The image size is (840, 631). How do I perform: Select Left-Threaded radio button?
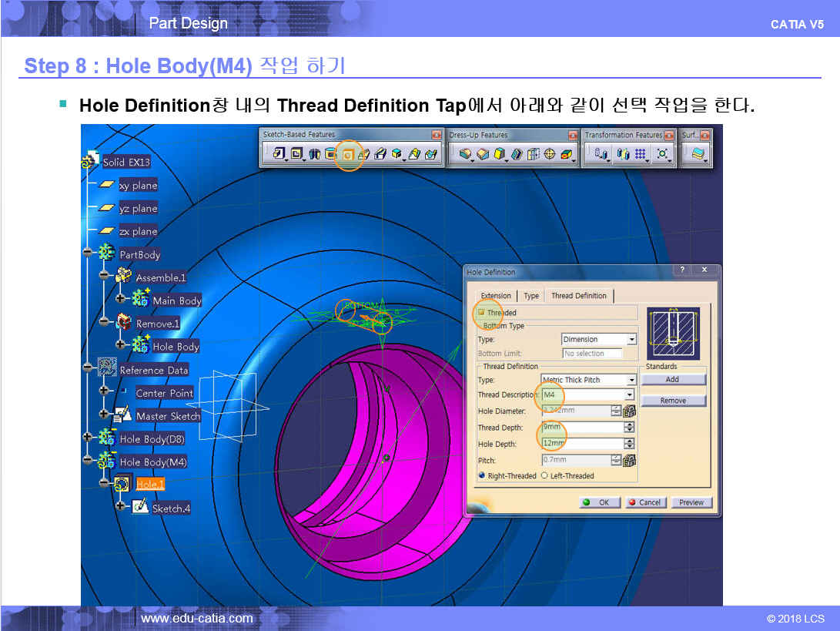coord(544,475)
